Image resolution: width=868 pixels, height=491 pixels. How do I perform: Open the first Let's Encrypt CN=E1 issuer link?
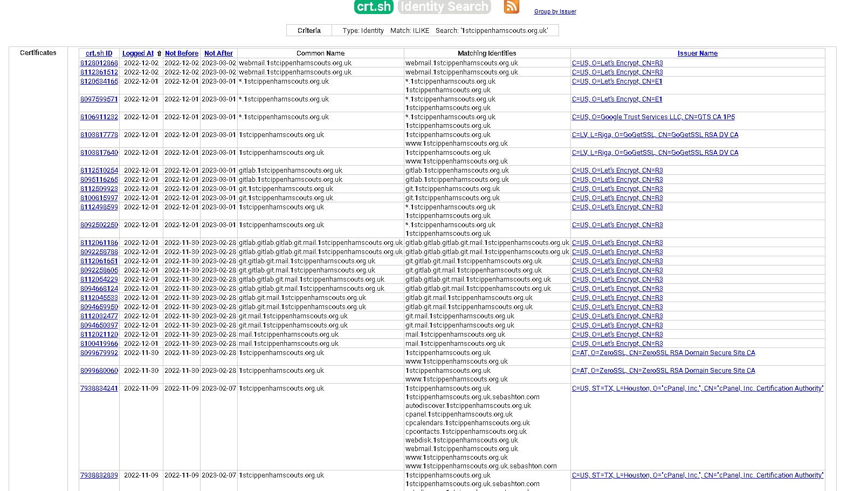pos(617,81)
